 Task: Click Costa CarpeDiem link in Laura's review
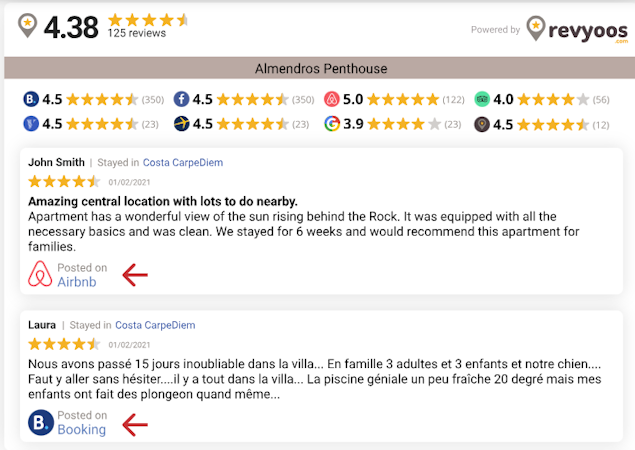[155, 325]
